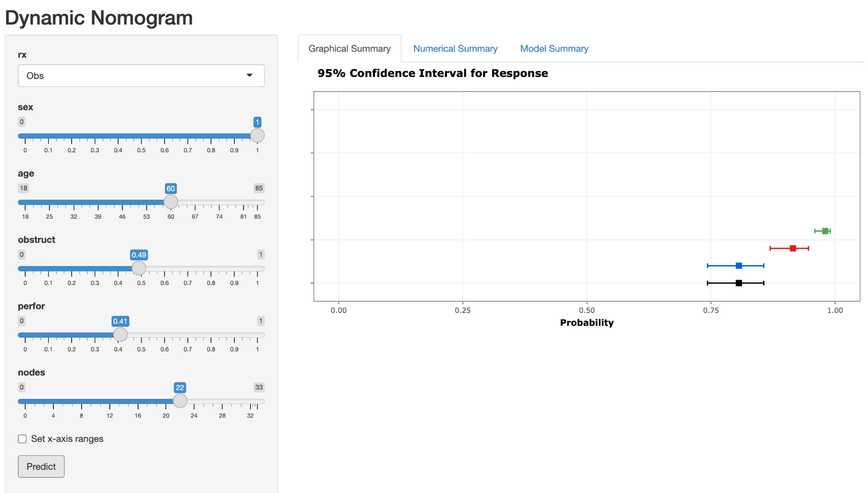
Task: Click the black confidence interval point
Action: pos(739,283)
